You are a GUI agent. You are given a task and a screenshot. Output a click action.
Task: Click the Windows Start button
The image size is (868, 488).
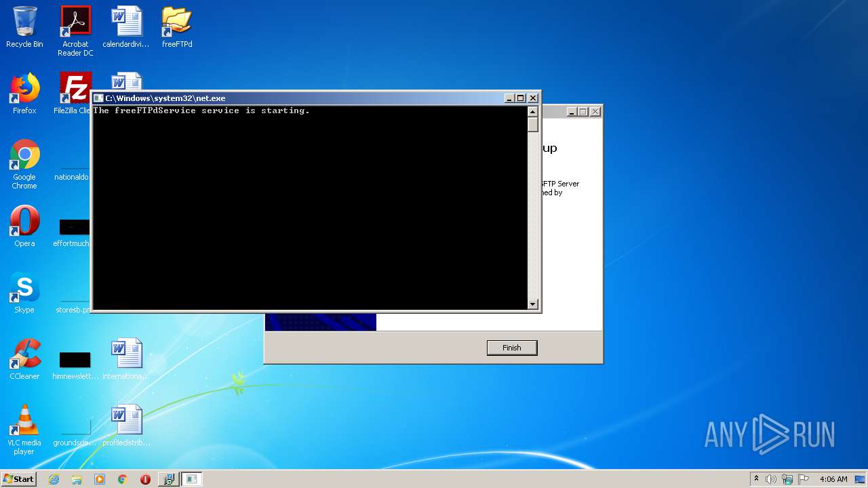(18, 479)
